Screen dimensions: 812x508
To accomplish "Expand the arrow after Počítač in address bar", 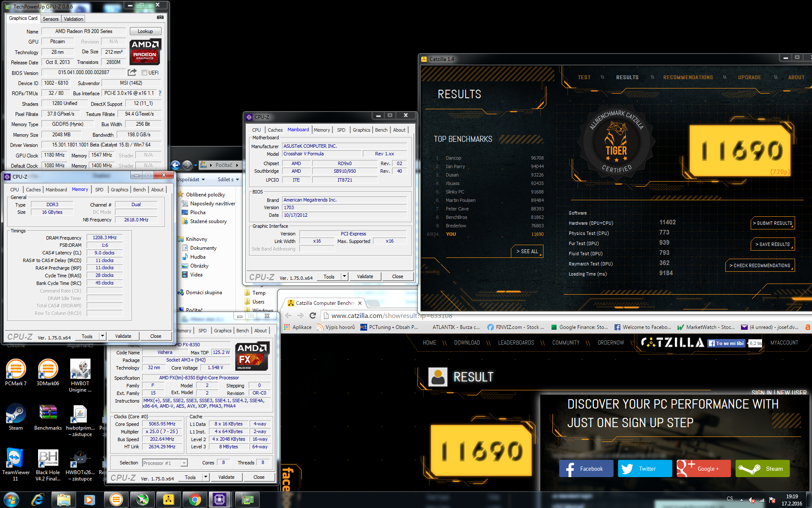I will (x=237, y=165).
